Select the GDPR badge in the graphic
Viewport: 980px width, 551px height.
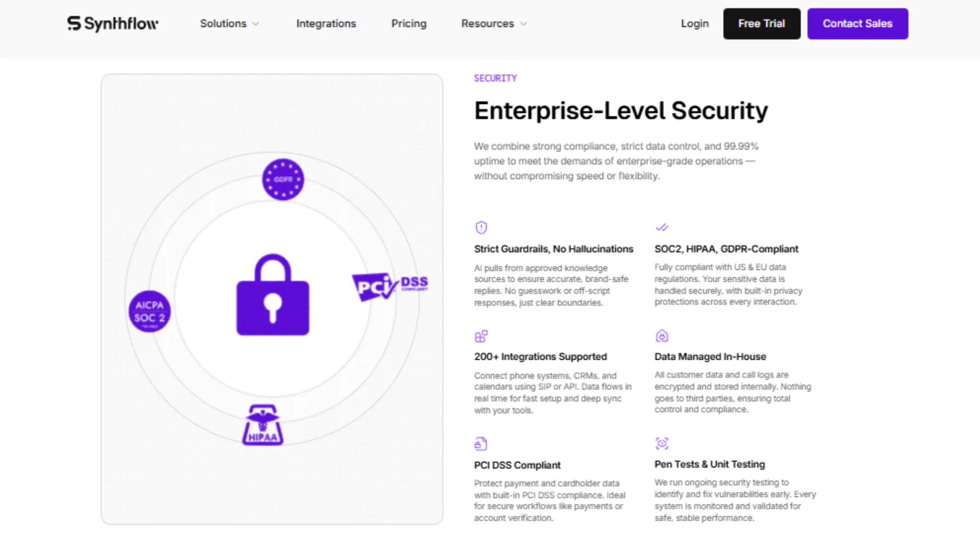click(x=283, y=179)
